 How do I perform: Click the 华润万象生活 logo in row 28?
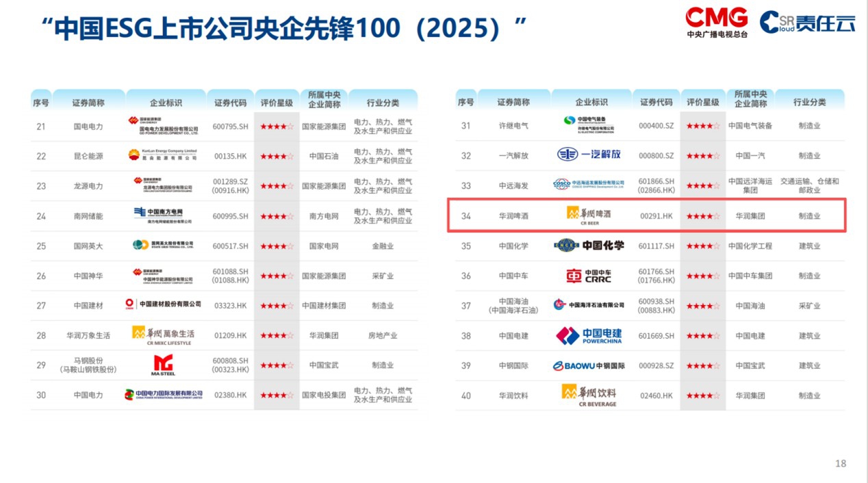[163, 335]
